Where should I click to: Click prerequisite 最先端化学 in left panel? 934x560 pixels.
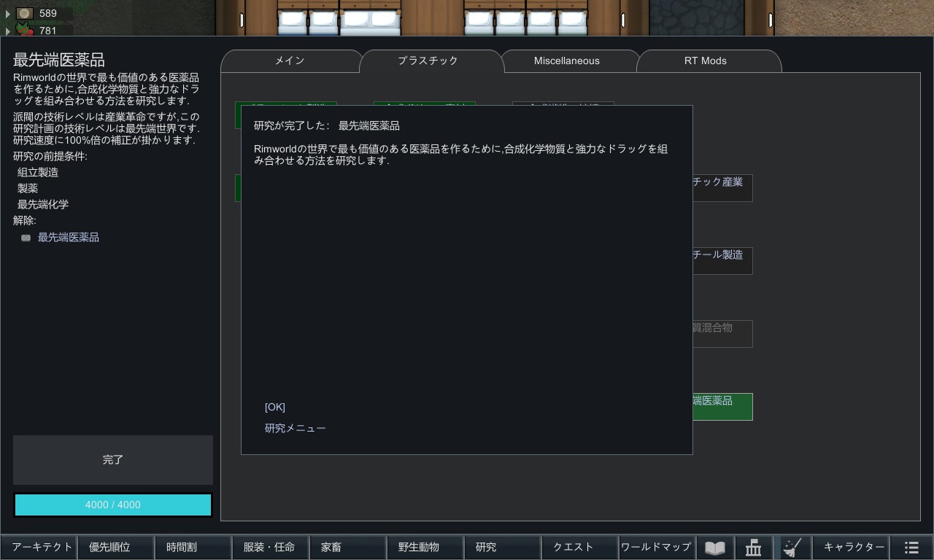point(43,205)
